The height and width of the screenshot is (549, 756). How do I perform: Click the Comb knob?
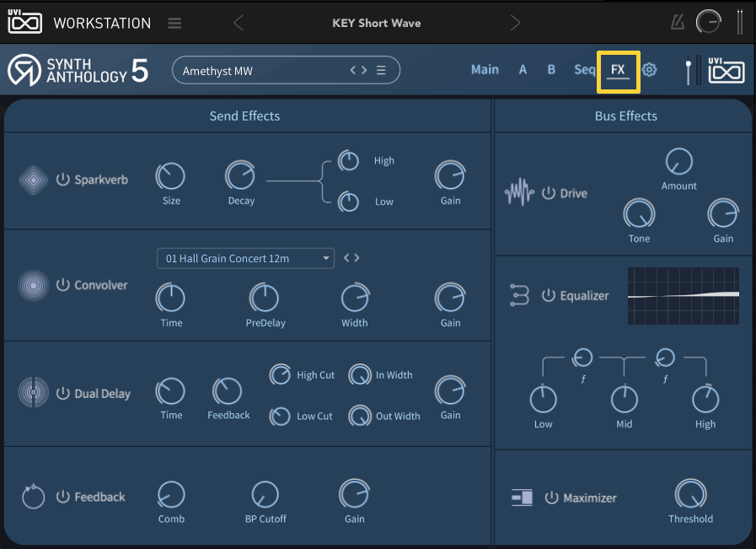click(171, 494)
